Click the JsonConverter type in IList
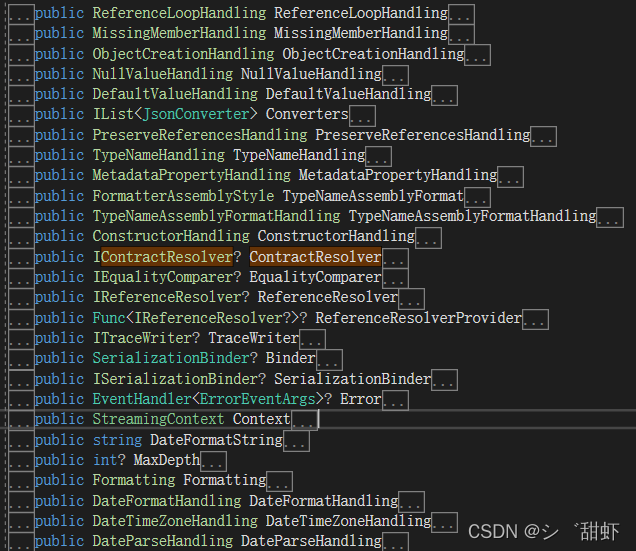 [x=196, y=114]
